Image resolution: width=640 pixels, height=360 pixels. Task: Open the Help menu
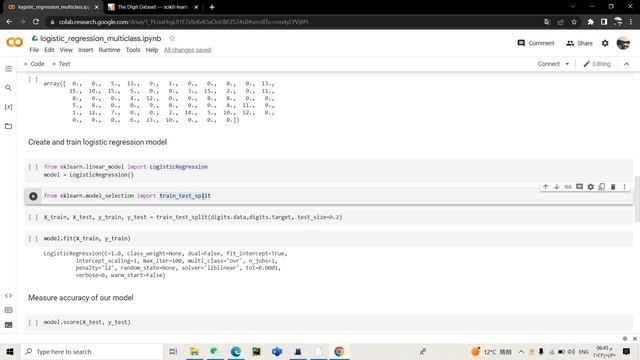tap(151, 50)
